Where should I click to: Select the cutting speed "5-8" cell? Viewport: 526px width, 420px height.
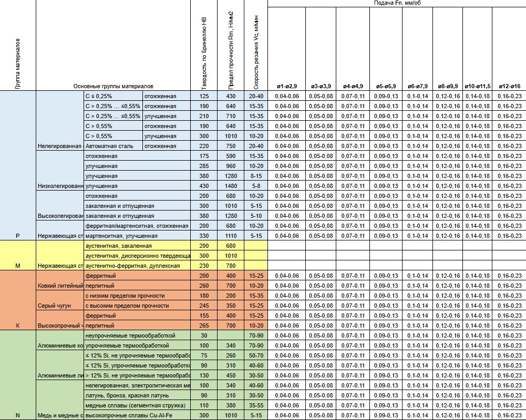pyautogui.click(x=256, y=186)
